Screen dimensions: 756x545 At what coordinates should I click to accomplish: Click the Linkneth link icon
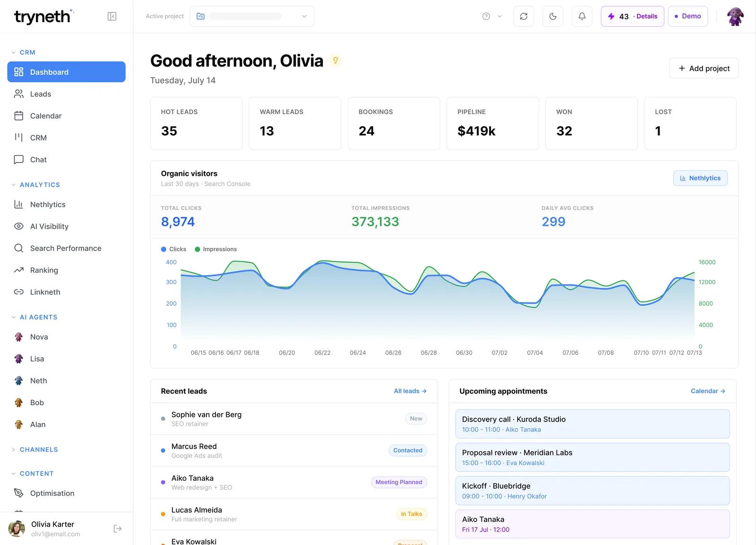(x=19, y=292)
